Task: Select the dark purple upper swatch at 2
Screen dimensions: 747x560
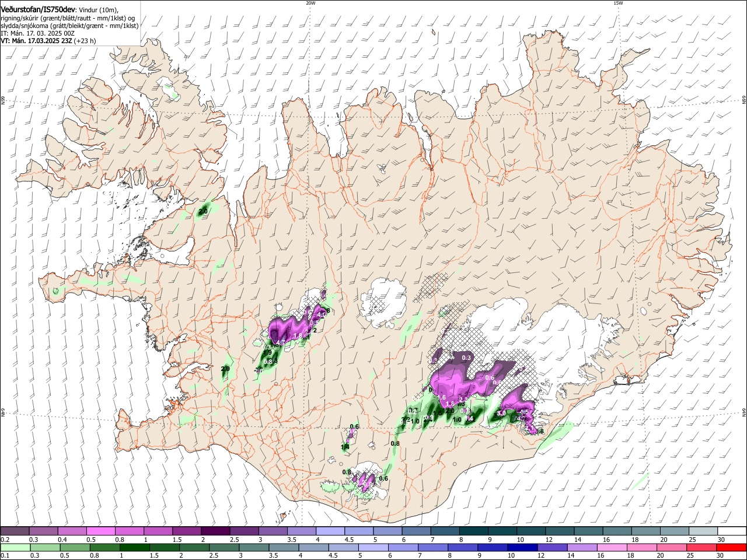Action: pyautogui.click(x=215, y=531)
